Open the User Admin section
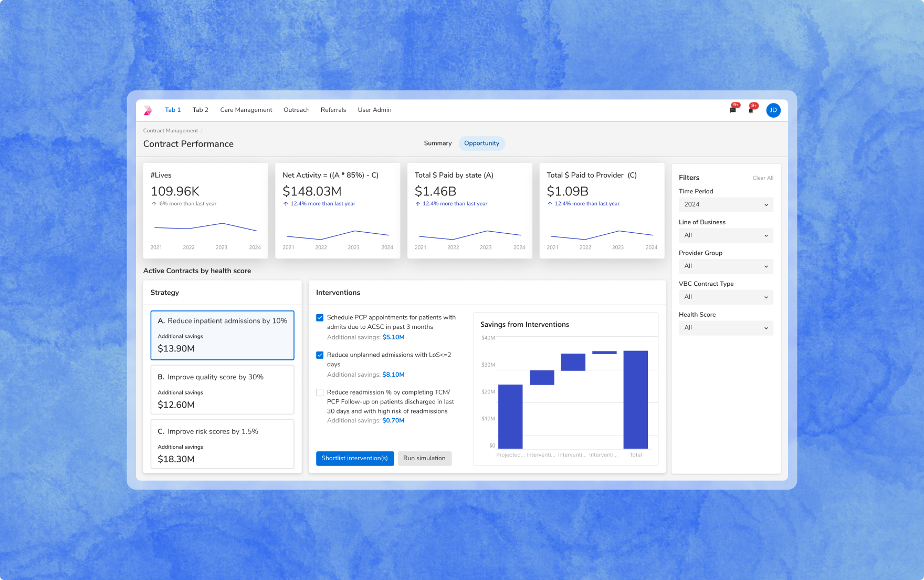924x580 pixels. pyautogui.click(x=375, y=110)
